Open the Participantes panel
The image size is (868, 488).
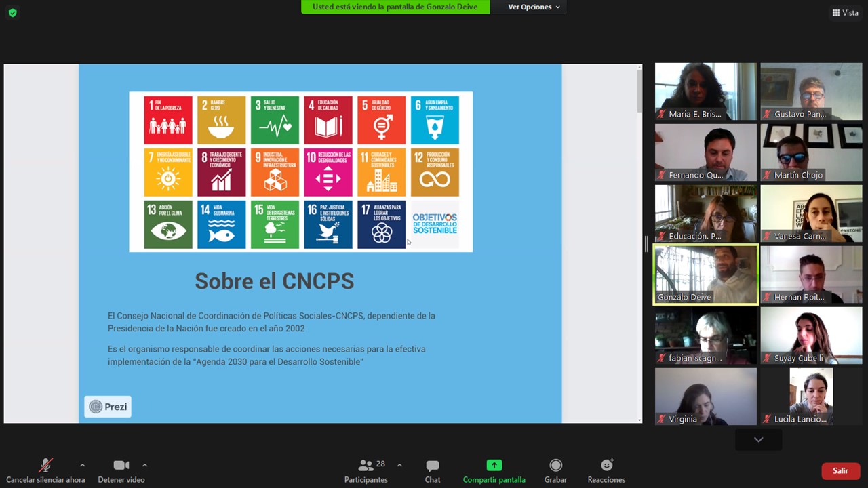click(x=366, y=470)
